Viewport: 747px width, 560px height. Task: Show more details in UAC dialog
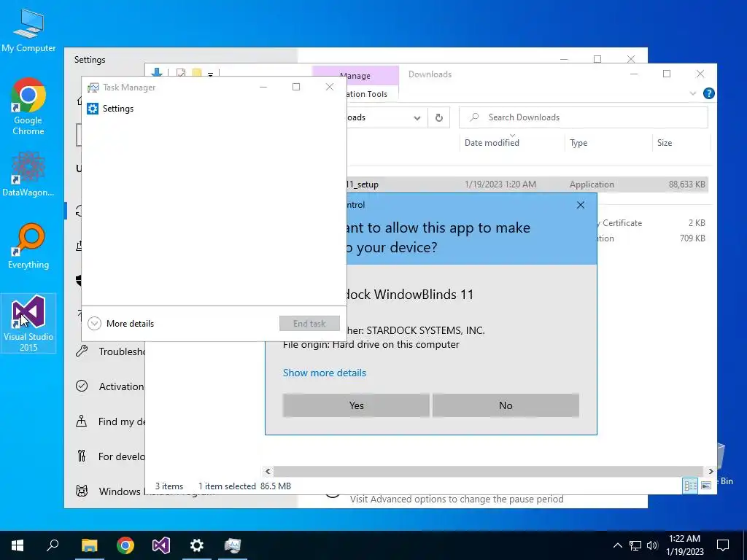tap(325, 373)
